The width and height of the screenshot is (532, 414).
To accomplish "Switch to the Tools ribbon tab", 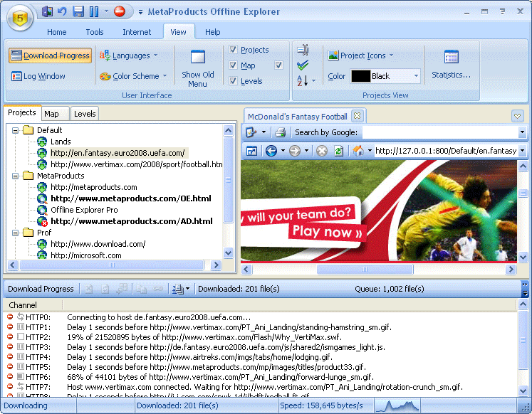I will pyautogui.click(x=95, y=32).
